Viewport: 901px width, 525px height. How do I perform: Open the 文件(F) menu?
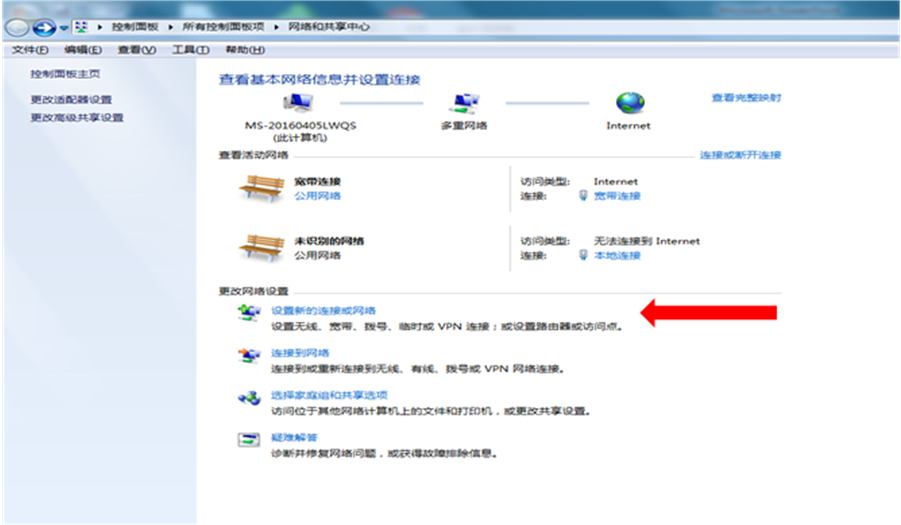[x=29, y=50]
